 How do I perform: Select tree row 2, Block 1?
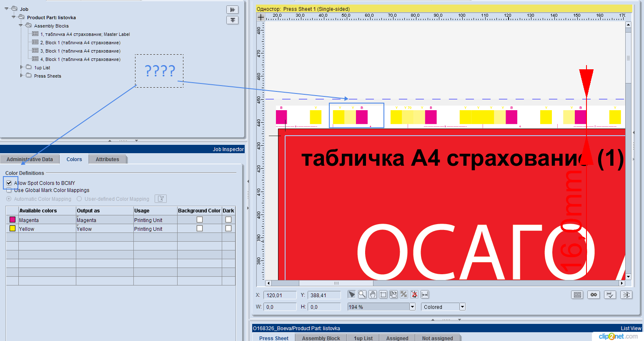[x=80, y=43]
